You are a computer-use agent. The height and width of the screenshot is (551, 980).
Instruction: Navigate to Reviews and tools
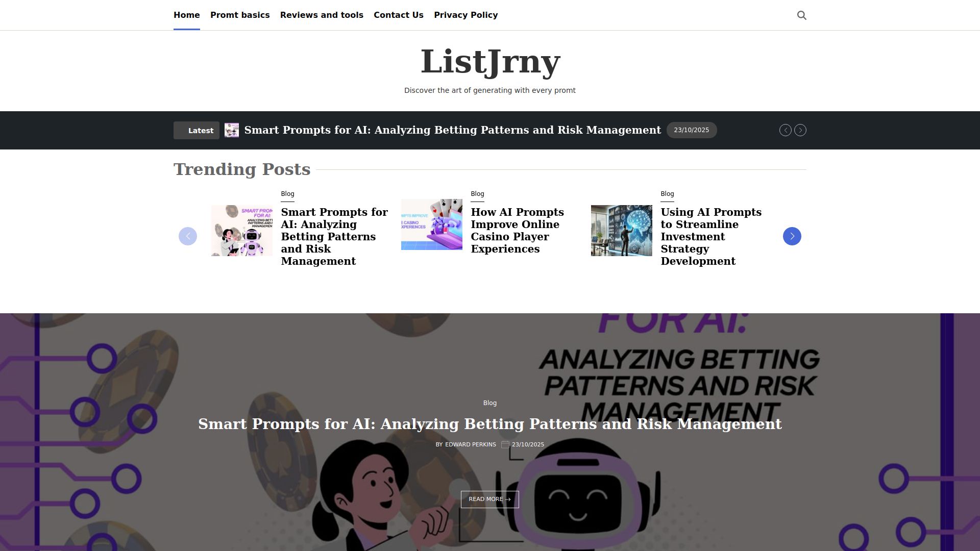[x=322, y=15]
